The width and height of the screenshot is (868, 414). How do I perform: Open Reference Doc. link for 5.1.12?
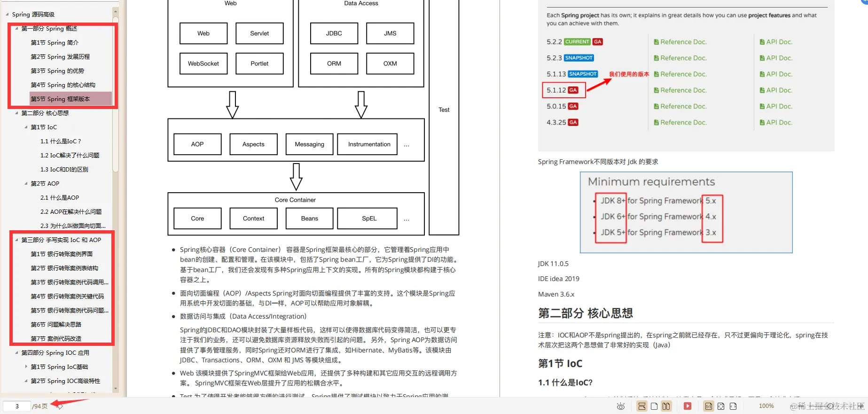point(680,90)
